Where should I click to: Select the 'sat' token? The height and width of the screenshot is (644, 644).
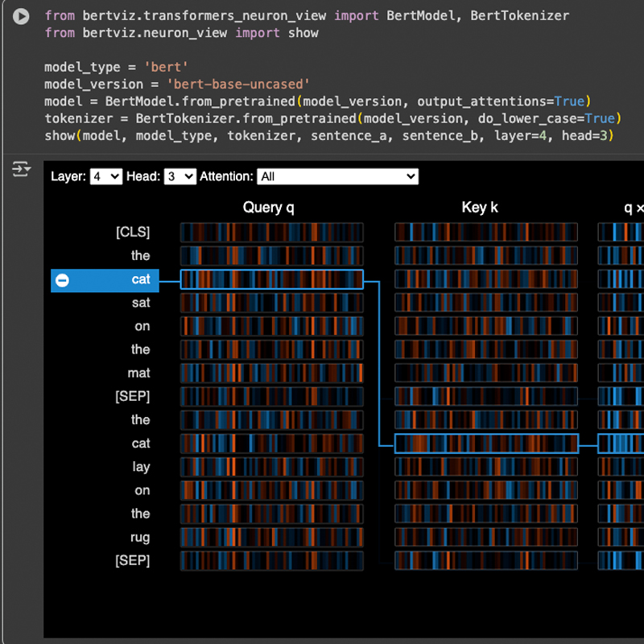coord(141,303)
